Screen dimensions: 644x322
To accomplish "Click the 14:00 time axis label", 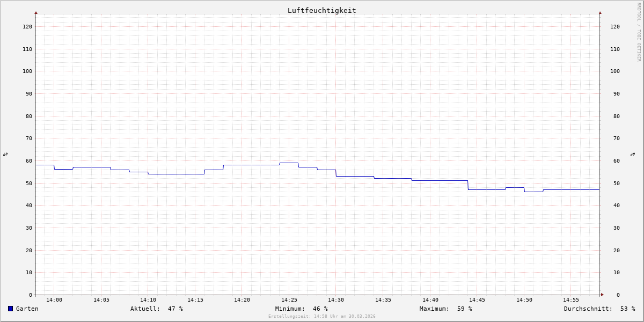I will point(54,300).
